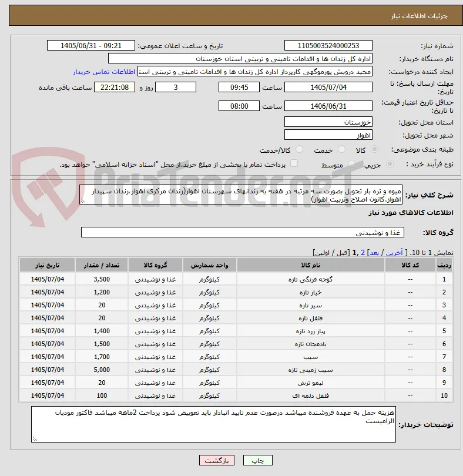The height and width of the screenshot is (476, 463).
Task: Select the خدمت radio button
Action: point(341,149)
